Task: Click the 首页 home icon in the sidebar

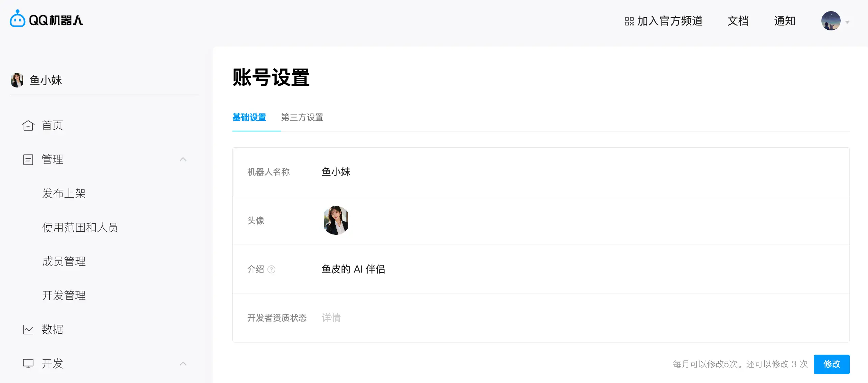Action: 28,126
